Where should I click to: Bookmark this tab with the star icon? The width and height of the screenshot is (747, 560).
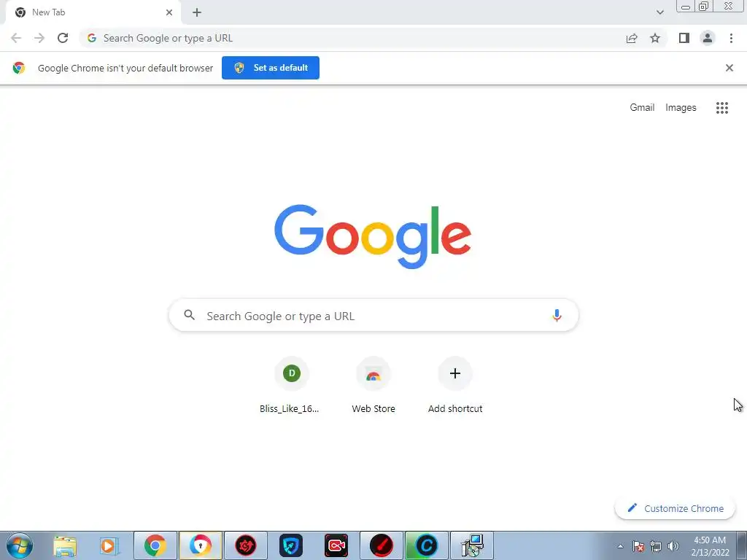[655, 38]
